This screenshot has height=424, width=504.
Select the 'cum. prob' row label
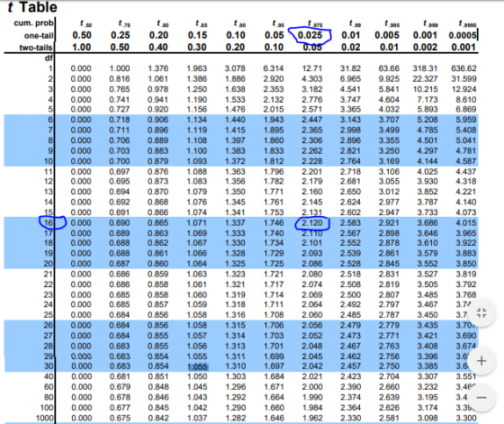33,23
